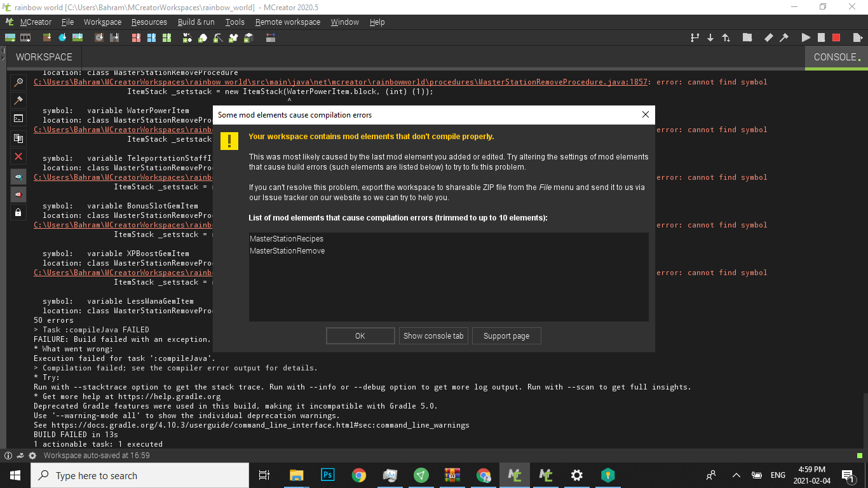Open the Workspace menu

[x=102, y=22]
